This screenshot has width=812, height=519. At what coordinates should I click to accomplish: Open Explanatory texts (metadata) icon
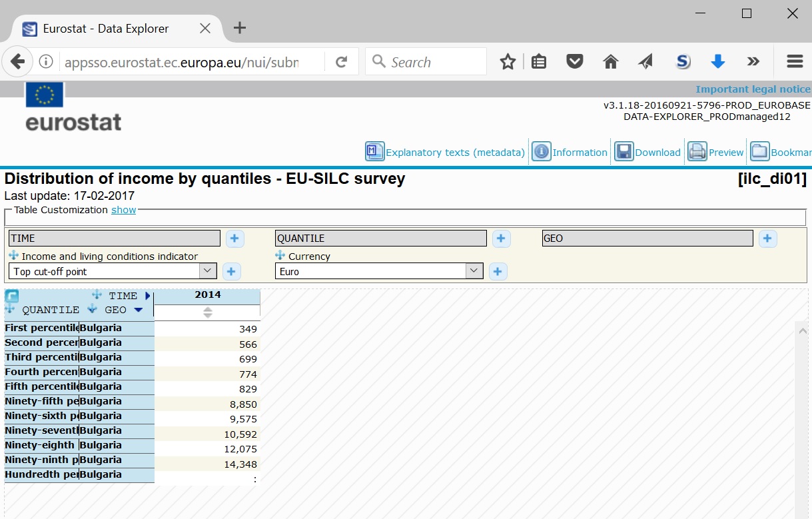click(375, 151)
